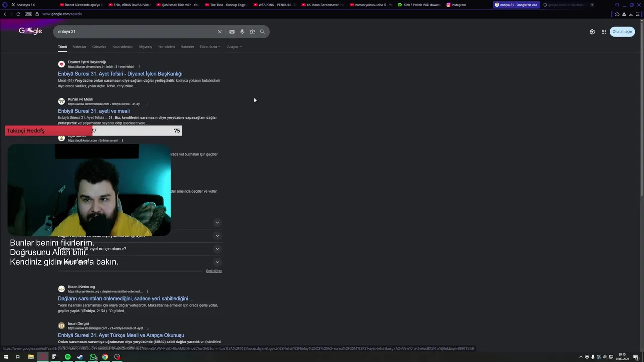Image resolution: width=644 pixels, height=362 pixels.
Task: Open Spotify from the taskbar
Action: tap(68, 357)
